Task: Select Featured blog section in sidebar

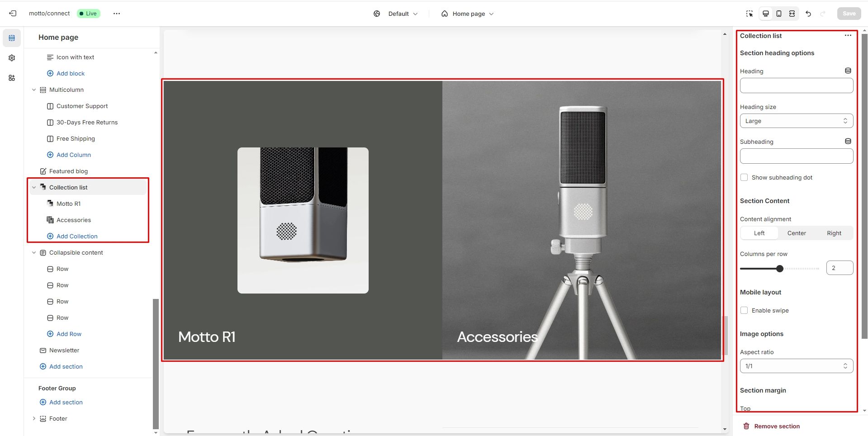Action: click(x=68, y=171)
